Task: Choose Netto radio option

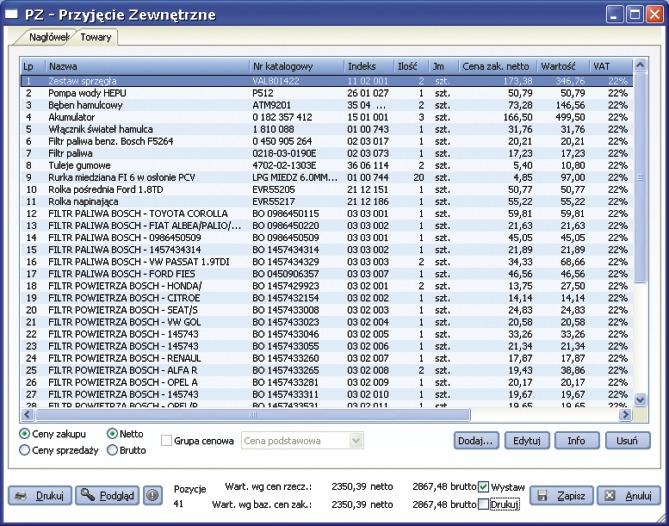Action: coord(125,434)
